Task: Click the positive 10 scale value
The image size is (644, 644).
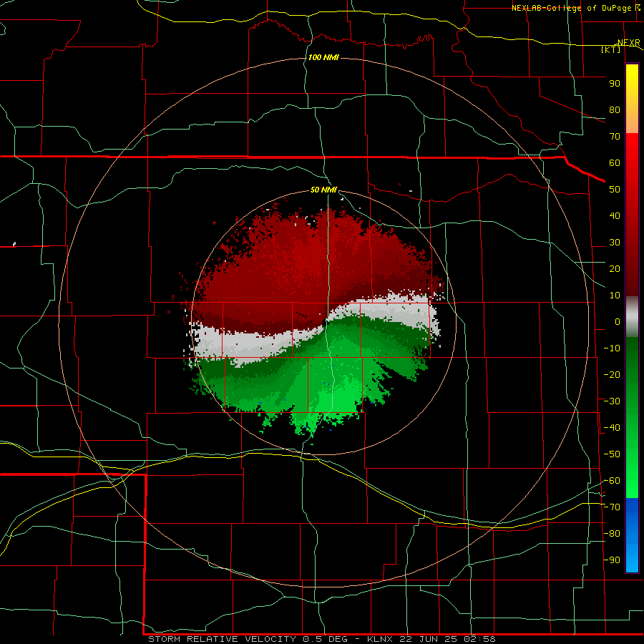Action: pos(615,296)
